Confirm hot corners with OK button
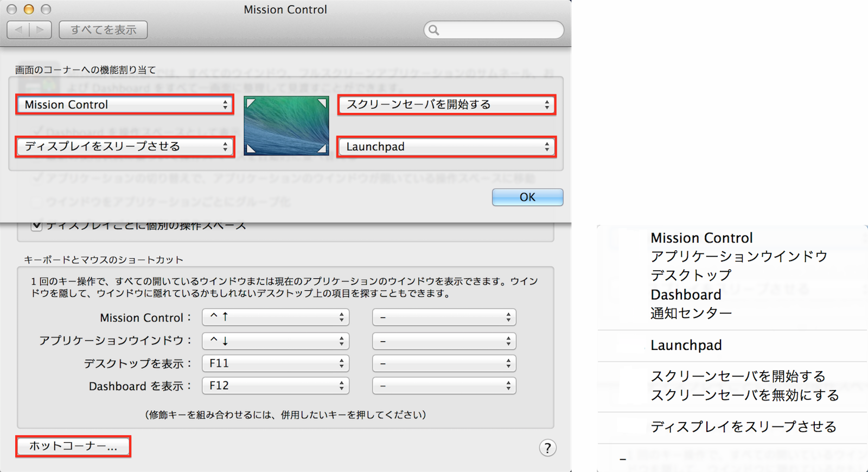 [527, 197]
